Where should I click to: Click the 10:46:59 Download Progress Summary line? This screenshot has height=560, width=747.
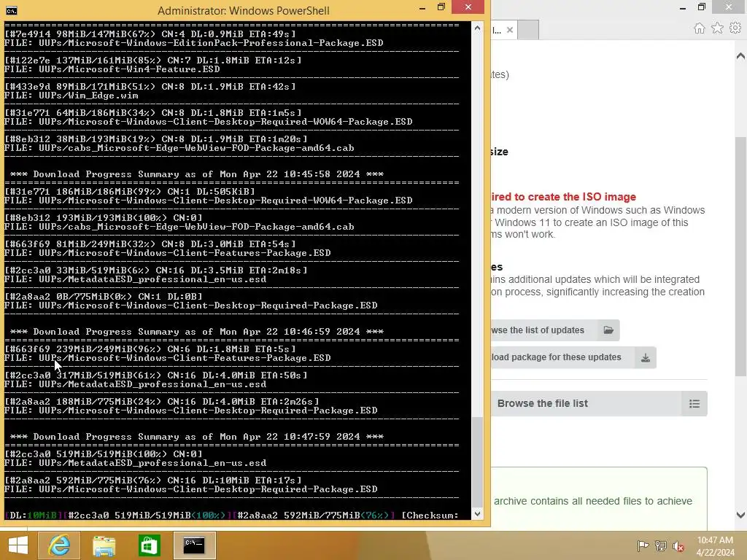point(197,332)
